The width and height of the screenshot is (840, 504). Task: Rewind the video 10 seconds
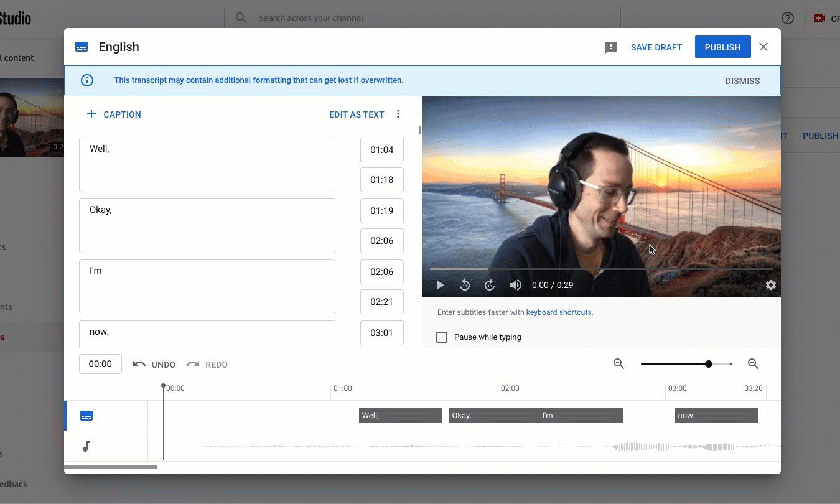[465, 285]
